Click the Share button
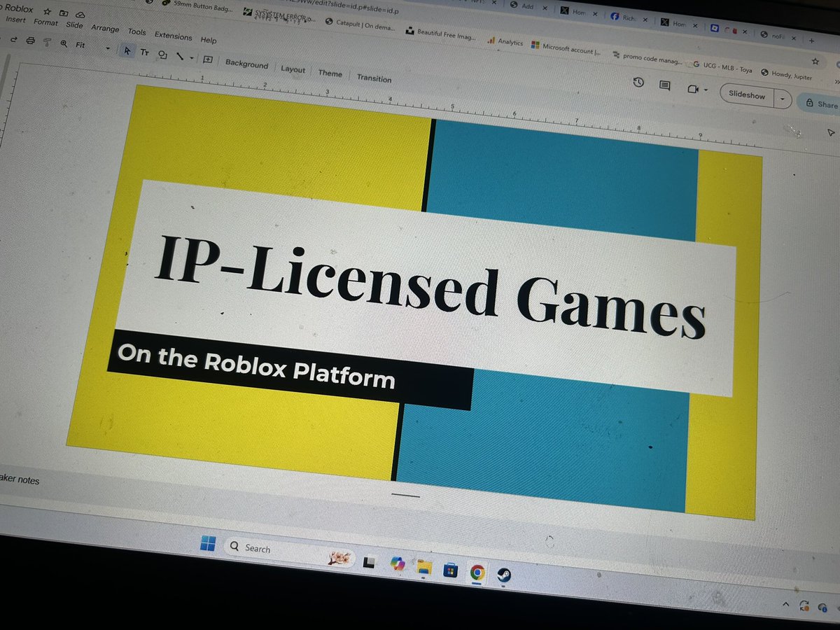This screenshot has height=630, width=840. pyautogui.click(x=825, y=104)
